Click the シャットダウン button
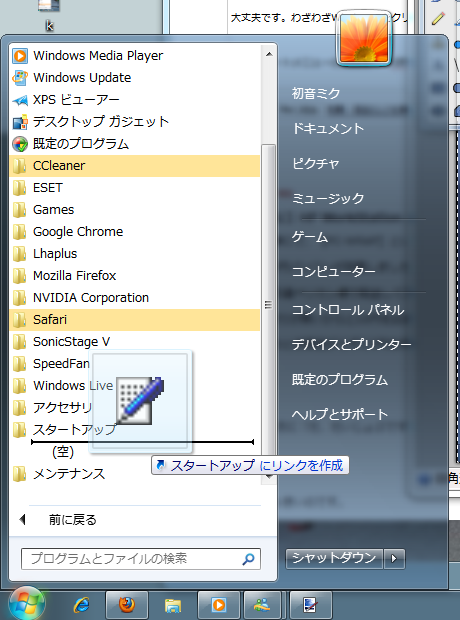 [334, 558]
